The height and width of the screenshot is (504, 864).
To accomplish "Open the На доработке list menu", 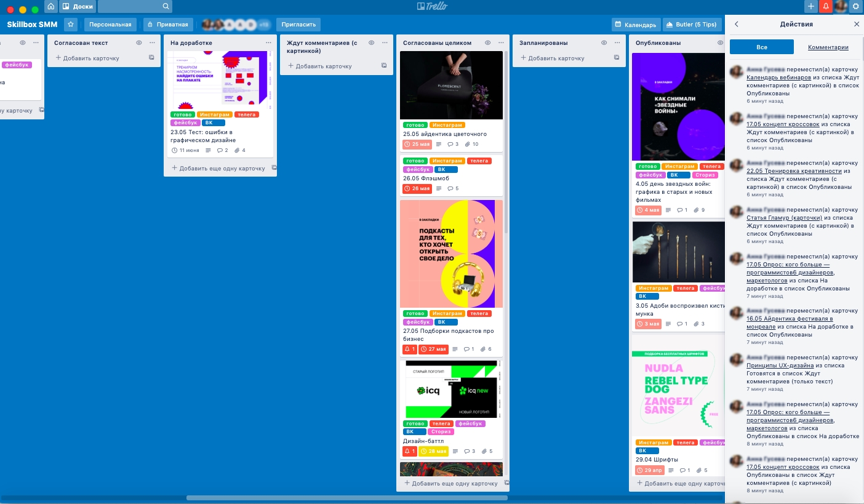I will pyautogui.click(x=268, y=42).
